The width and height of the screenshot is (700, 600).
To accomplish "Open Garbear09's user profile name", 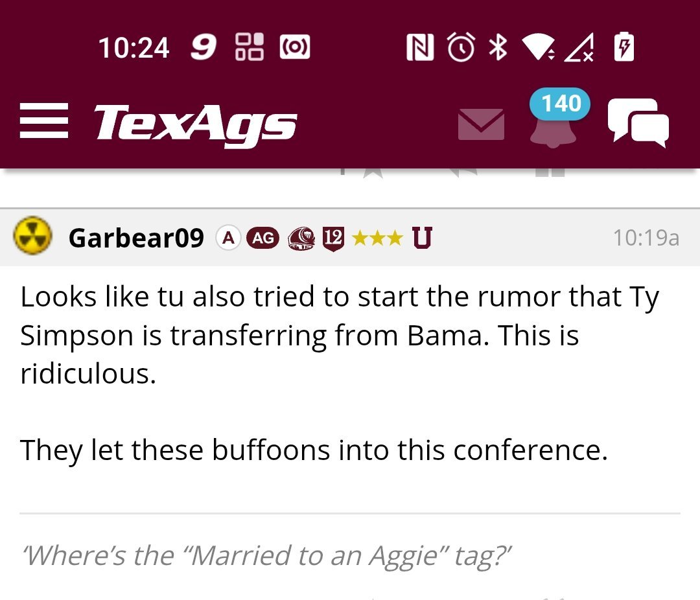I will 136,238.
